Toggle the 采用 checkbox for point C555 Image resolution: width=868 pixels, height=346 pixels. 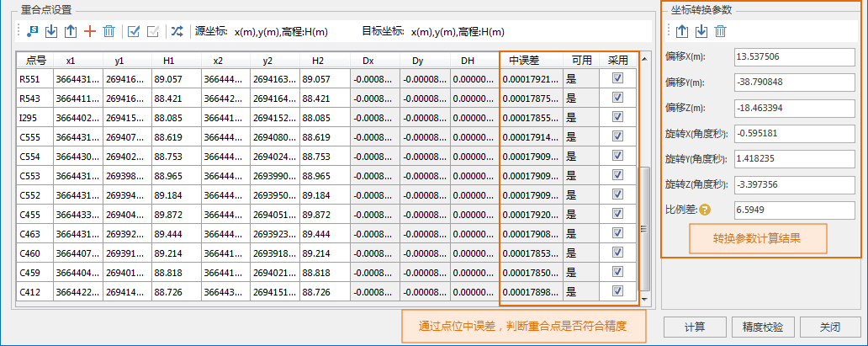tap(618, 136)
